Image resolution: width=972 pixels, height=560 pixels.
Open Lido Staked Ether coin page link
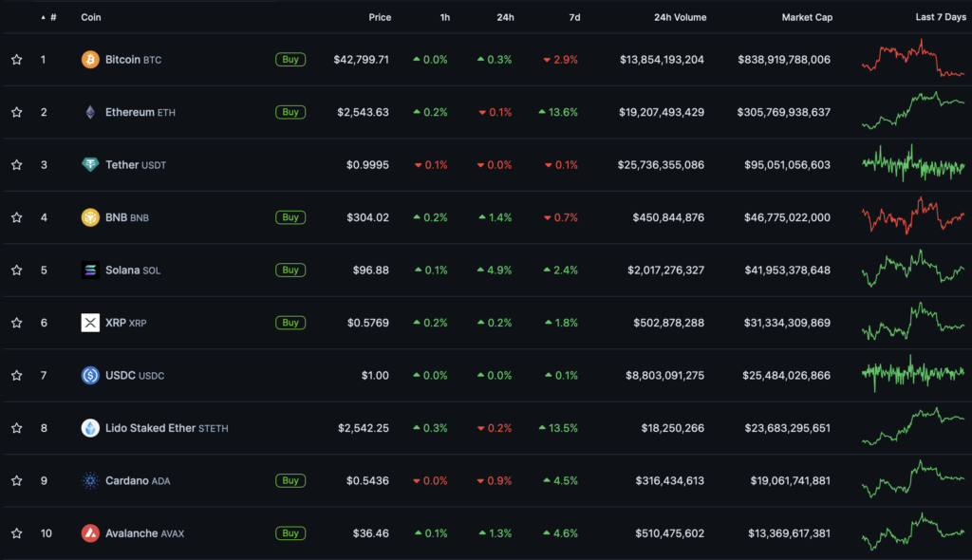tap(150, 428)
